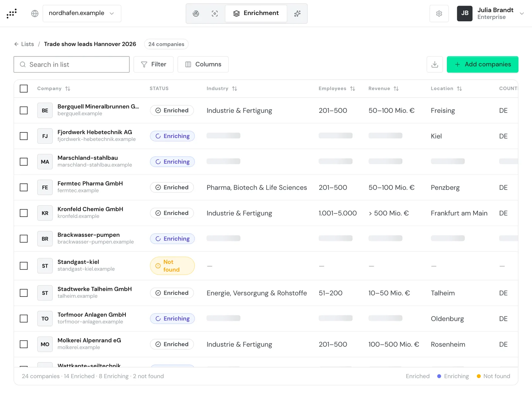Image resolution: width=532 pixels, height=397 pixels.
Task: Click the KR avatar of Kronfeld Chemie
Action: [45, 213]
